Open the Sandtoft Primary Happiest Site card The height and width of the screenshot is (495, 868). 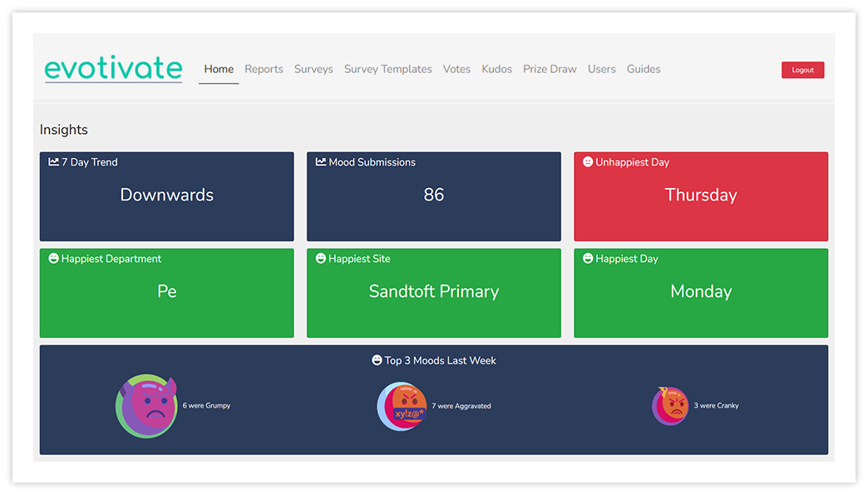click(434, 293)
